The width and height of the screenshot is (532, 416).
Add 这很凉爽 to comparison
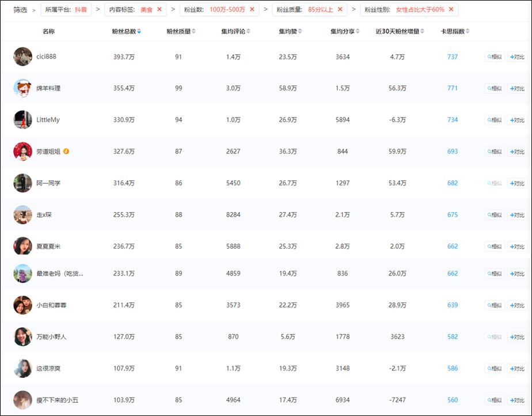pyautogui.click(x=517, y=368)
